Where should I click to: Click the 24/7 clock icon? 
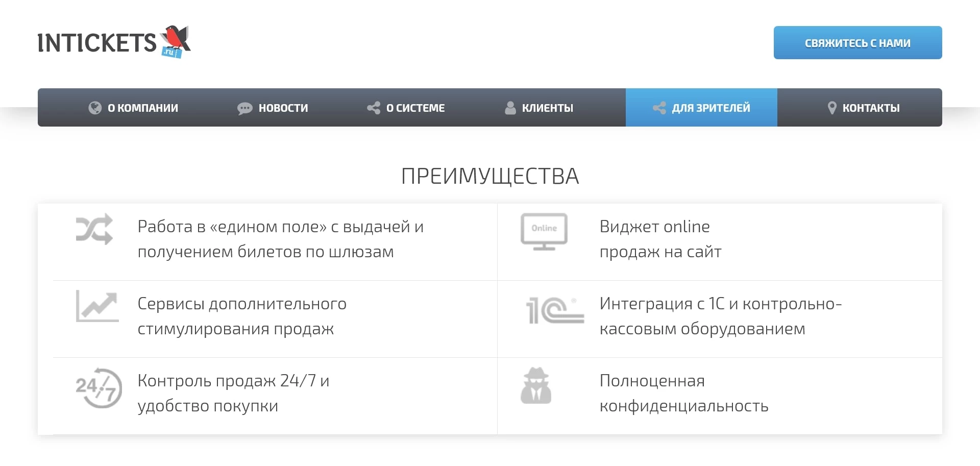click(99, 388)
